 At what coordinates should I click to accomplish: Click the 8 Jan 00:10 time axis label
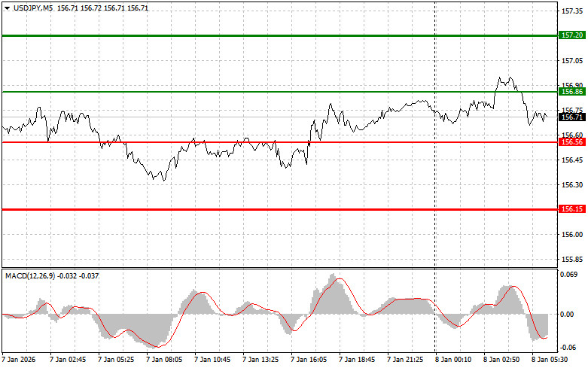(453, 360)
